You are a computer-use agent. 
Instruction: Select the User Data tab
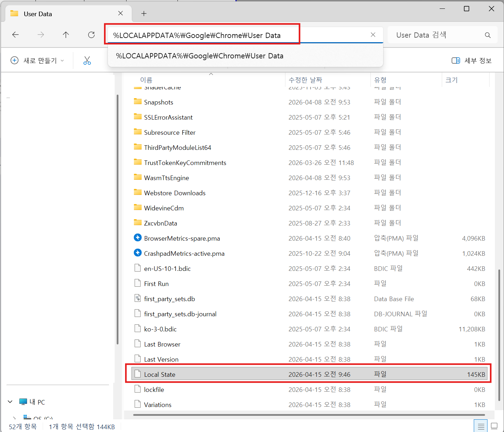click(69, 14)
